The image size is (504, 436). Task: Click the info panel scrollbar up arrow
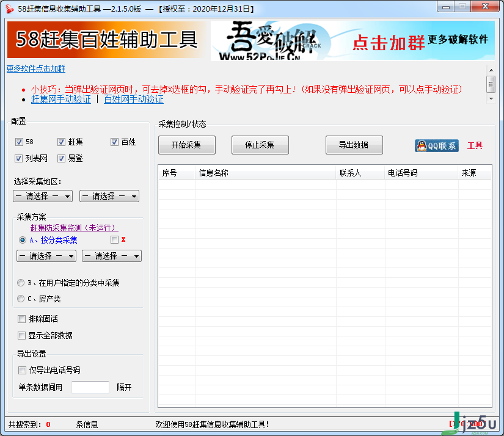click(491, 70)
